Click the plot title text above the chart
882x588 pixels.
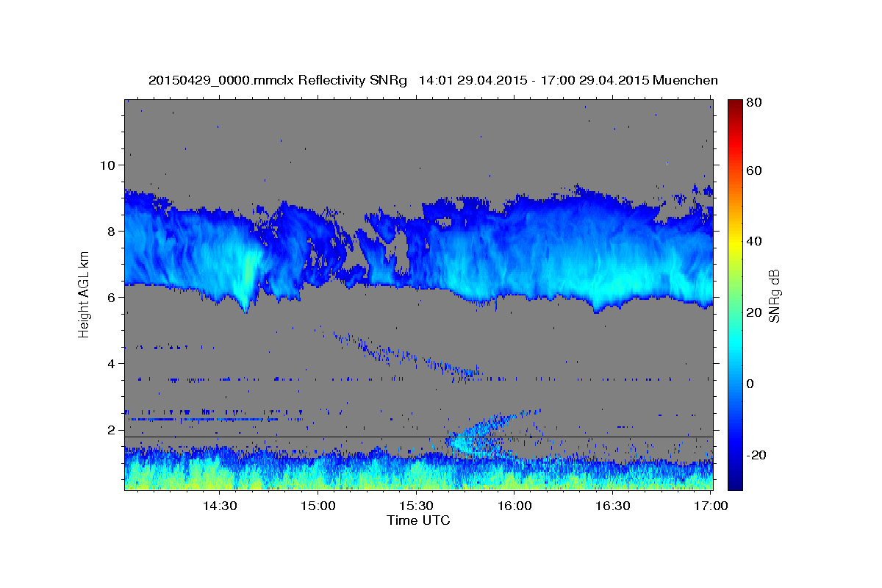point(433,80)
